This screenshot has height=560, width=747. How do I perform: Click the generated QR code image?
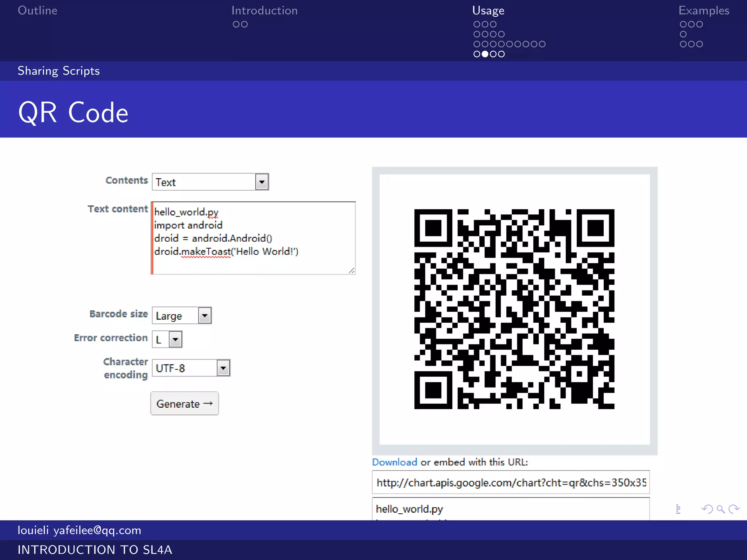point(514,309)
